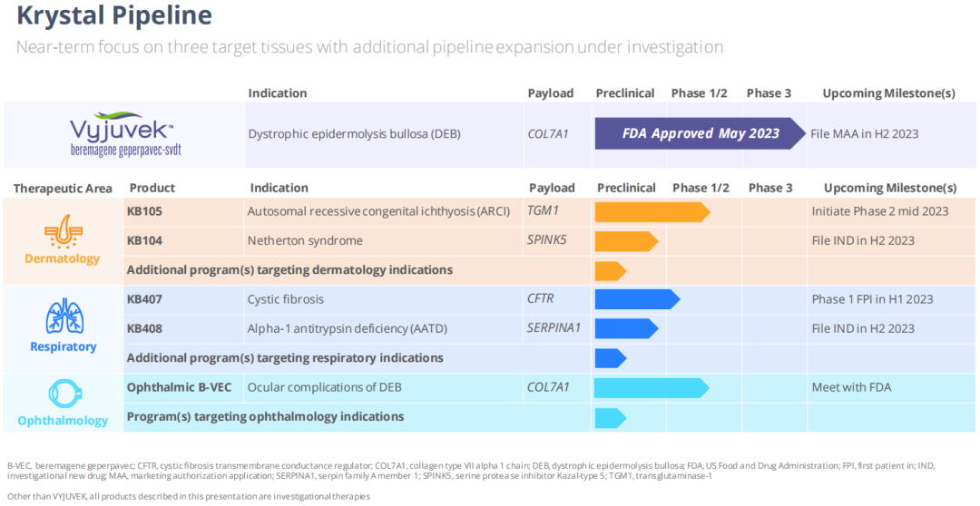980x506 pixels.
Task: Click the SERPINA1 payload text
Action: [x=555, y=328]
